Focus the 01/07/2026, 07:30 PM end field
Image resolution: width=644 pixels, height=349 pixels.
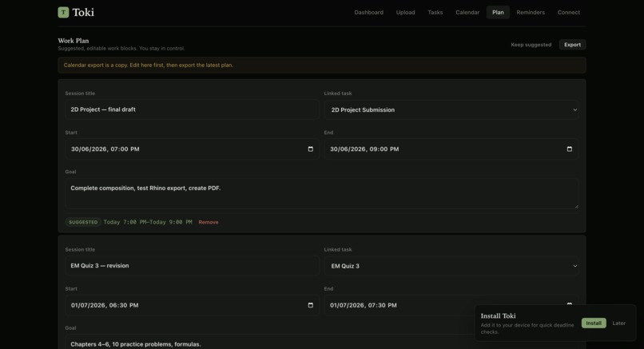pos(451,305)
